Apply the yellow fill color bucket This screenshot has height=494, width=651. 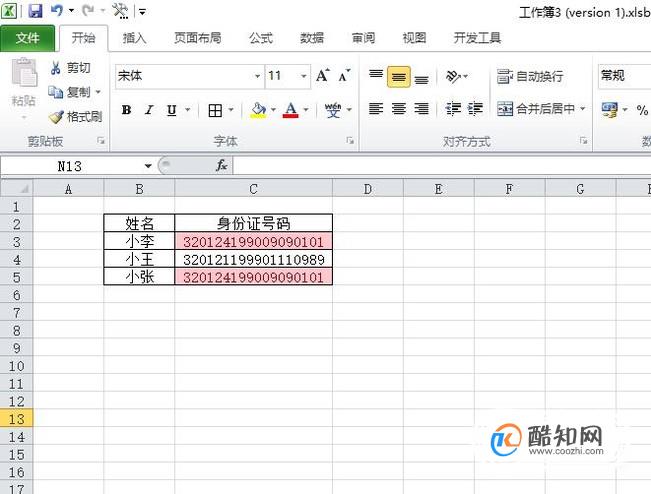pyautogui.click(x=258, y=110)
